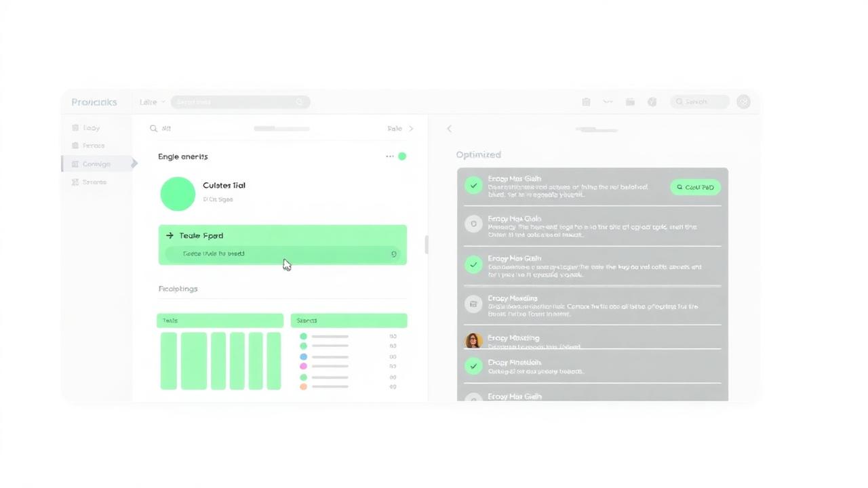Expand the right chevron next to Fale
Image resolution: width=868 pixels, height=488 pixels.
(x=411, y=128)
